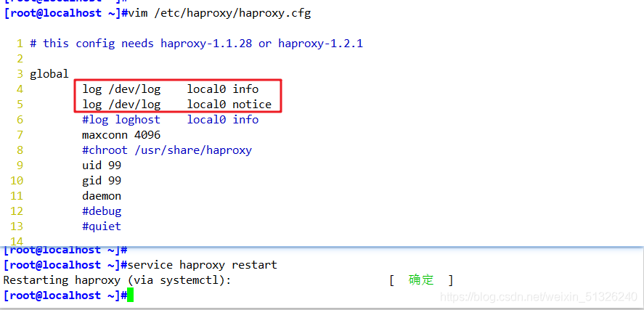This screenshot has width=644, height=310.
Task: Click line number 7 in vim gutter
Action: (20, 135)
